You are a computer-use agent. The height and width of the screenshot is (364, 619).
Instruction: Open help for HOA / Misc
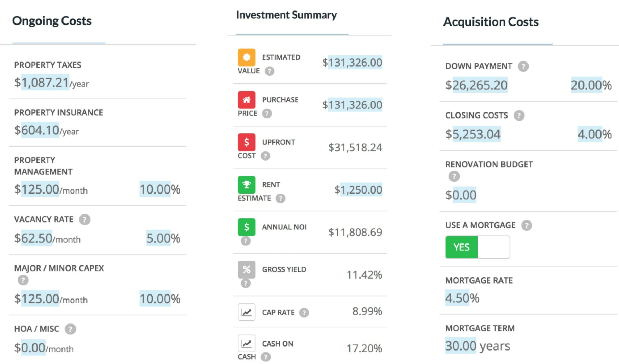click(x=70, y=329)
